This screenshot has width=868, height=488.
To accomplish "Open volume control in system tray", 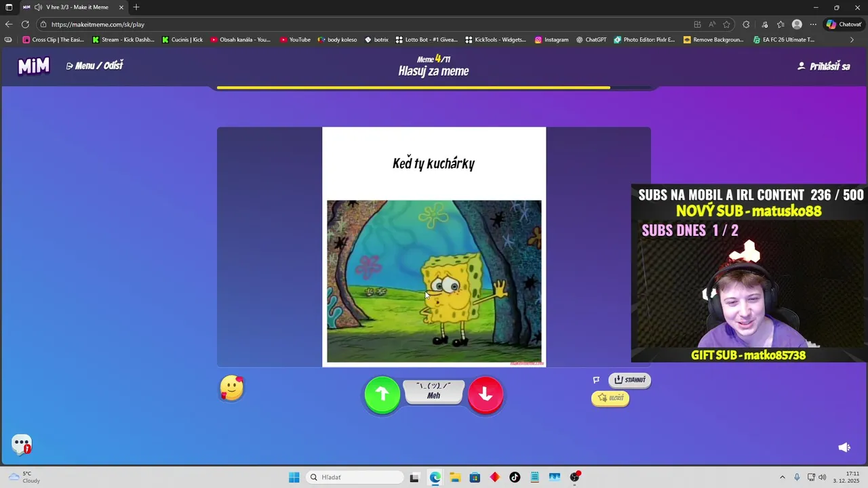I will [x=822, y=477].
